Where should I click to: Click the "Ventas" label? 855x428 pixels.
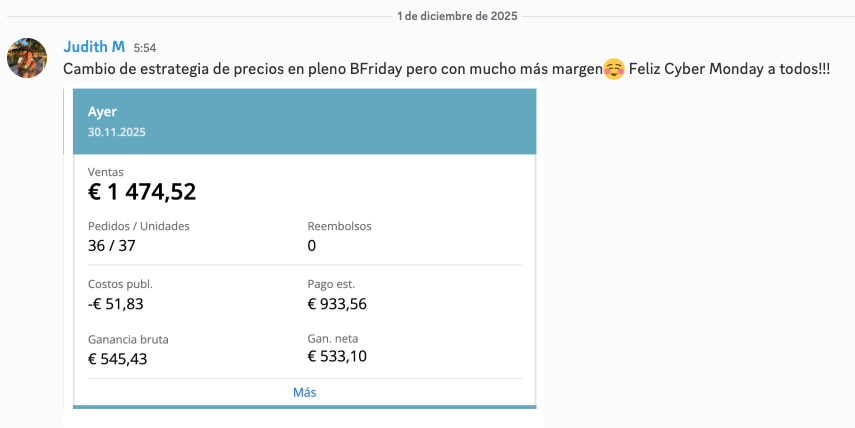pyautogui.click(x=106, y=172)
